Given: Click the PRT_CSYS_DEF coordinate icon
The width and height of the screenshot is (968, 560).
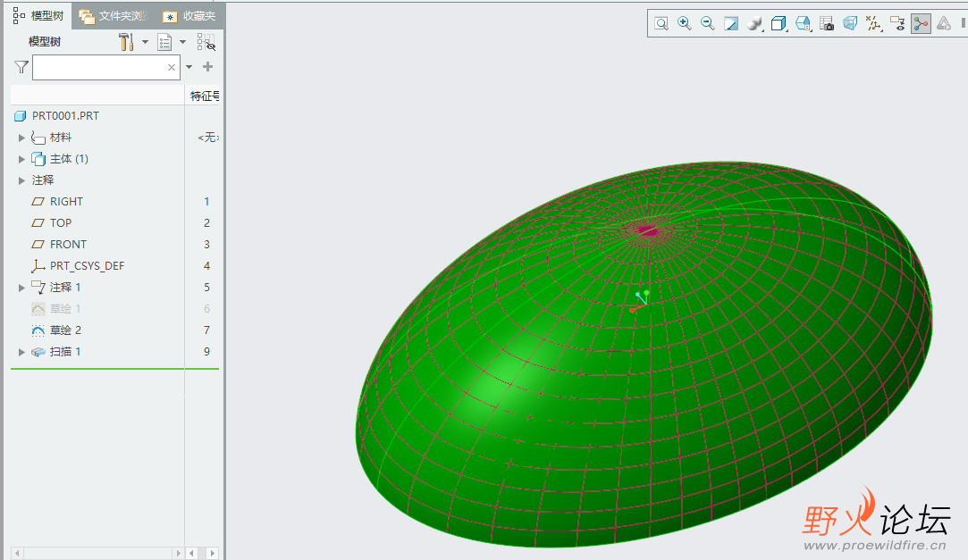Looking at the screenshot, I should [38, 266].
